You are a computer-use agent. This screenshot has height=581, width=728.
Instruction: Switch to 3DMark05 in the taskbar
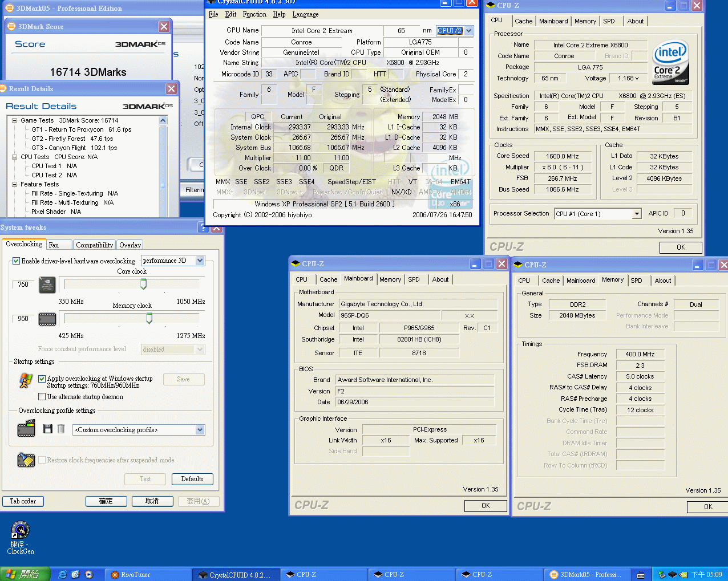[x=587, y=575]
